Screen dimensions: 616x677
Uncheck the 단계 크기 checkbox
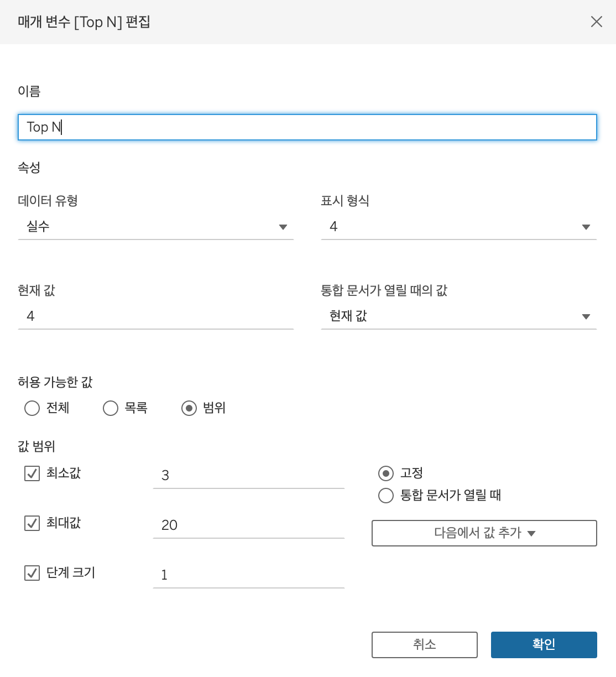(32, 573)
